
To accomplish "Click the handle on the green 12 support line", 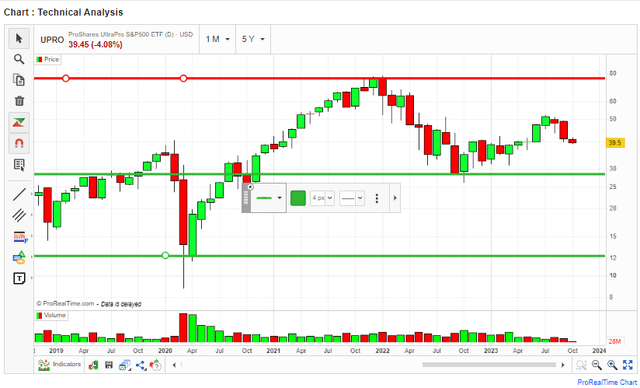I will coord(165,255).
